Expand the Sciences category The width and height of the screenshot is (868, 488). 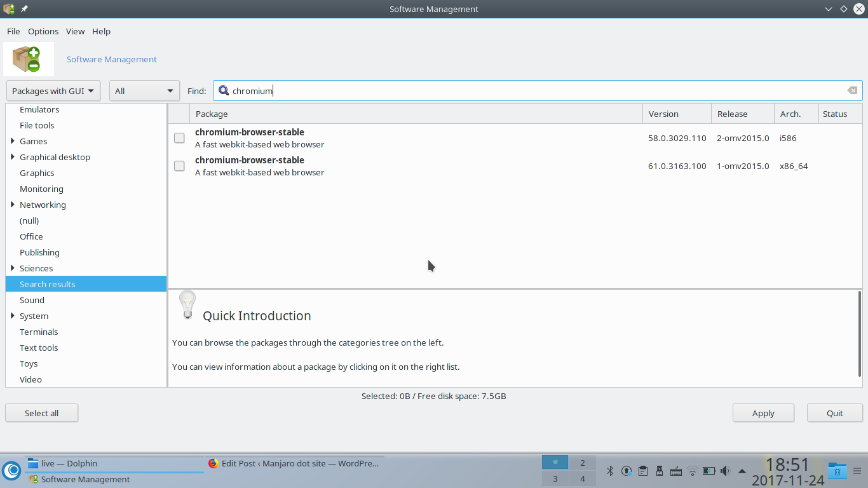[x=13, y=268]
